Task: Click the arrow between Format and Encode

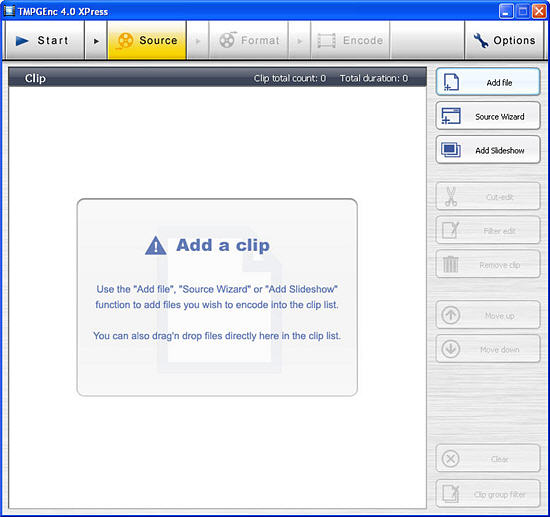Action: pyautogui.click(x=300, y=41)
